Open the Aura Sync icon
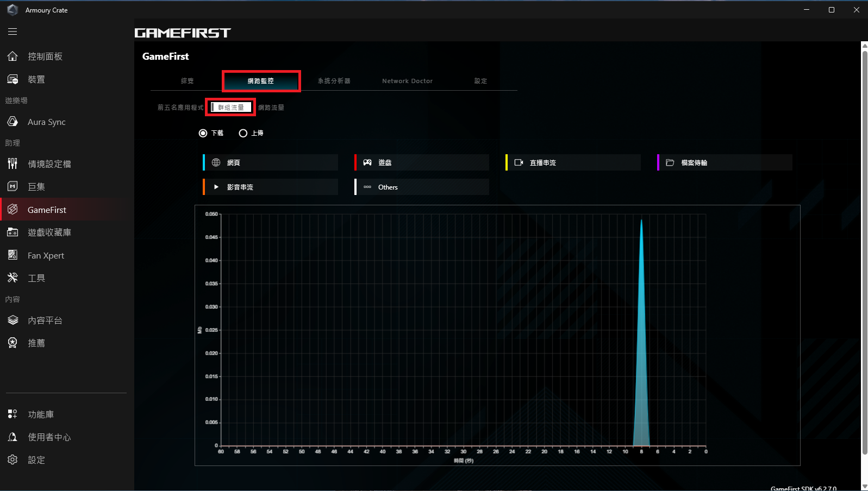Screen dimensions: 868x491 [x=13, y=122]
